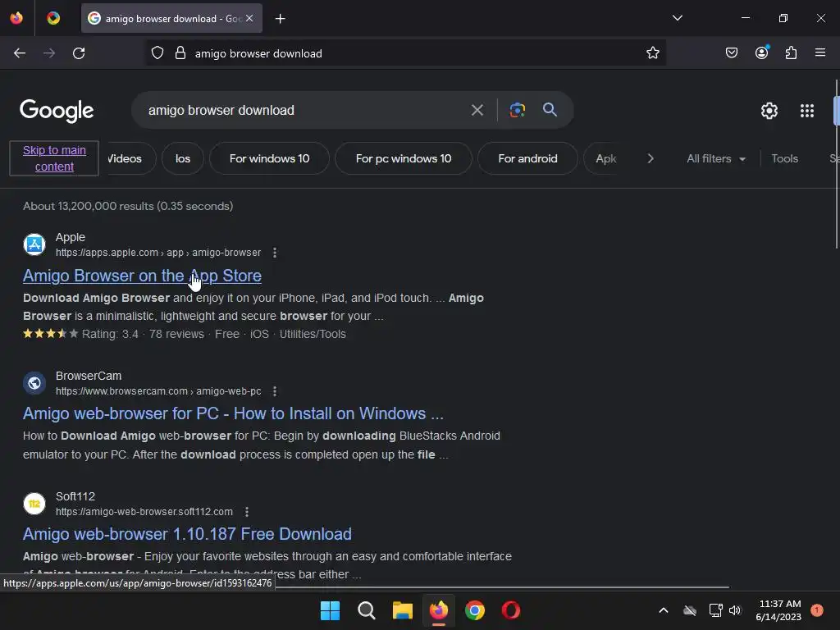840x630 pixels.
Task: Click the Soft112 site favicon
Action: [34, 504]
